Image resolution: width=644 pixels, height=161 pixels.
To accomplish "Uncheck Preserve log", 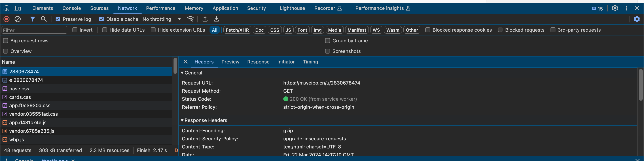I will 58,19.
